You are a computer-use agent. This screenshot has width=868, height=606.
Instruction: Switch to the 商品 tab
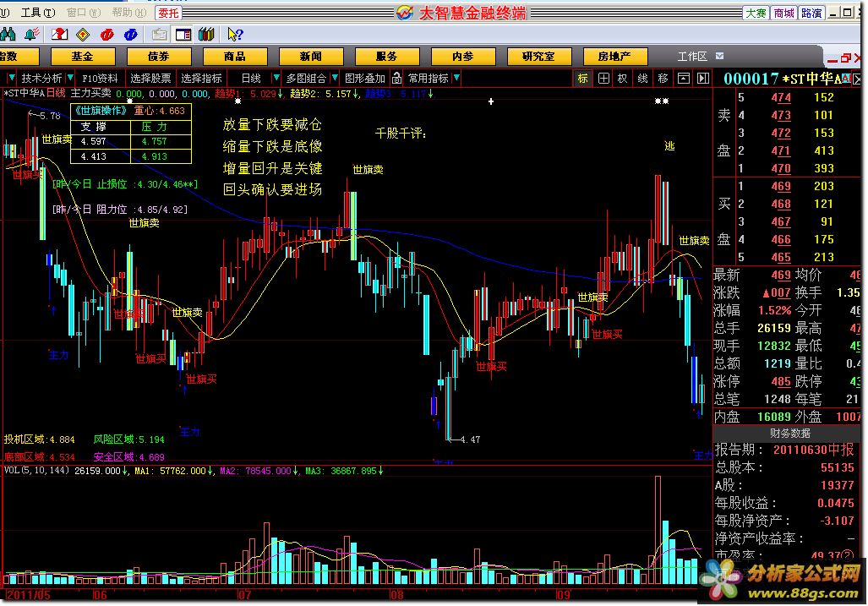(235, 56)
